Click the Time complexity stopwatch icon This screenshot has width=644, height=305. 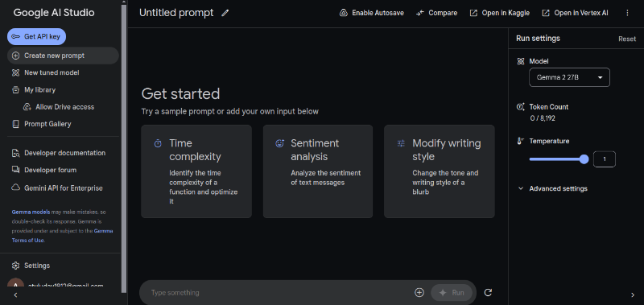pyautogui.click(x=158, y=143)
